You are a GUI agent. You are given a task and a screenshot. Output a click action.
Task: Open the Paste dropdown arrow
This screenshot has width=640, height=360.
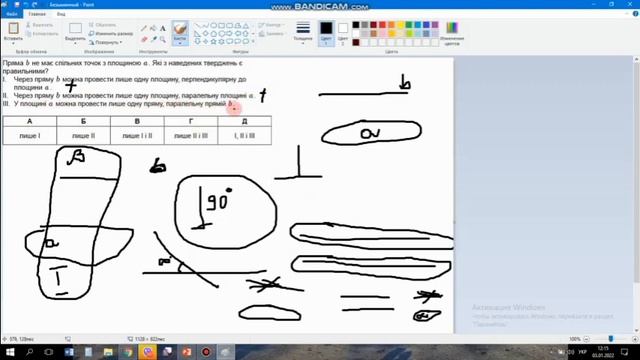[x=13, y=43]
